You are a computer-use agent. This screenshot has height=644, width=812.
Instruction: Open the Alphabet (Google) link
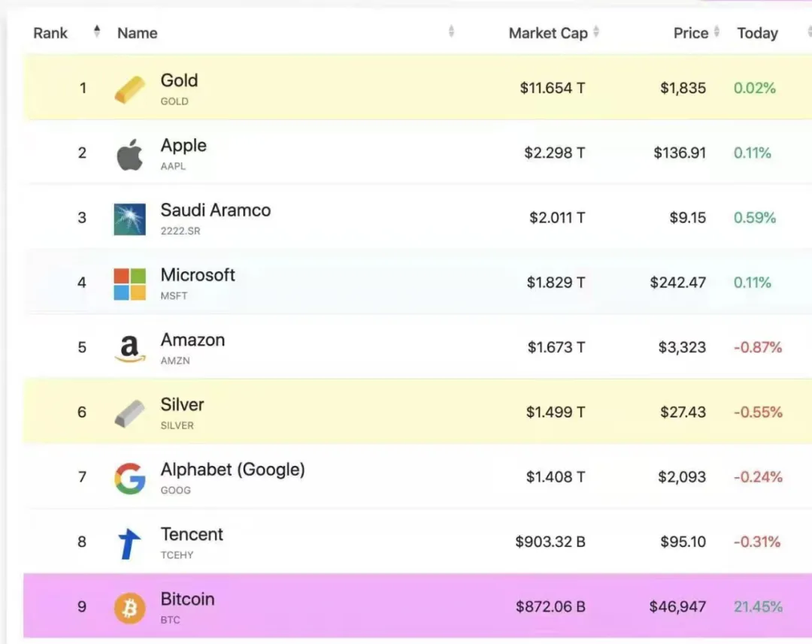[x=232, y=470]
